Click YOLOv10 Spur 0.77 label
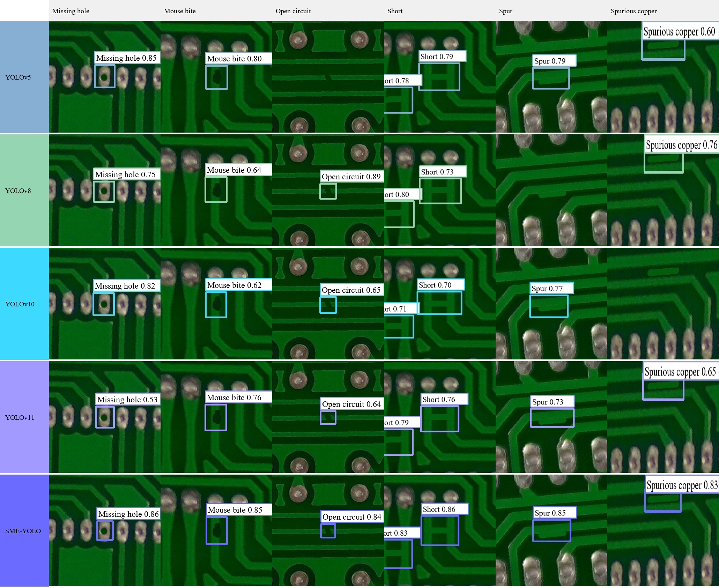 point(551,288)
